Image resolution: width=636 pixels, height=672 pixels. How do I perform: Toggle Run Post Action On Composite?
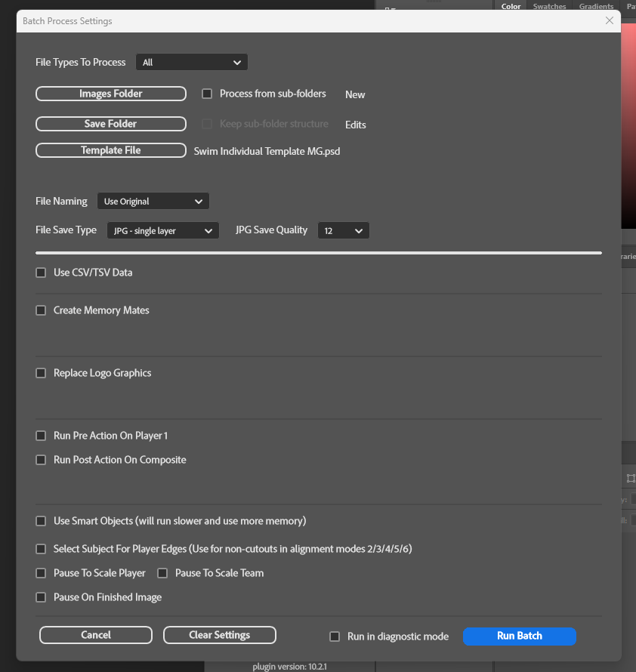coord(42,460)
